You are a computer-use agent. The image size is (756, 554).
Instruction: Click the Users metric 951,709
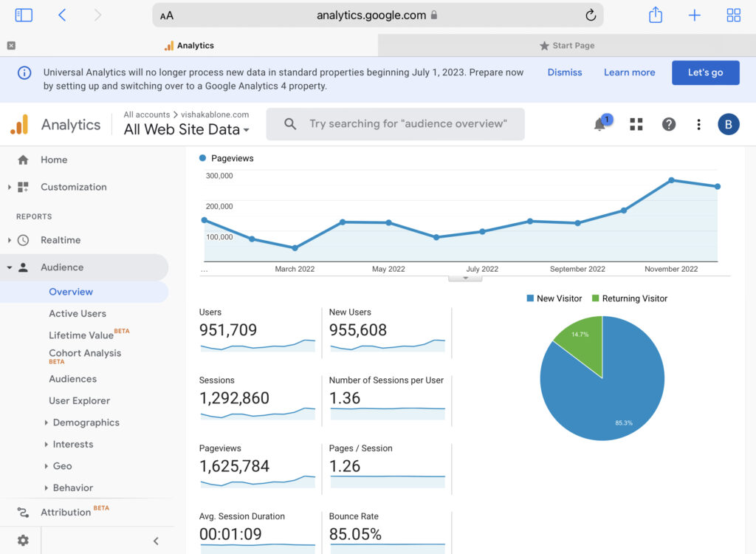[x=228, y=330]
